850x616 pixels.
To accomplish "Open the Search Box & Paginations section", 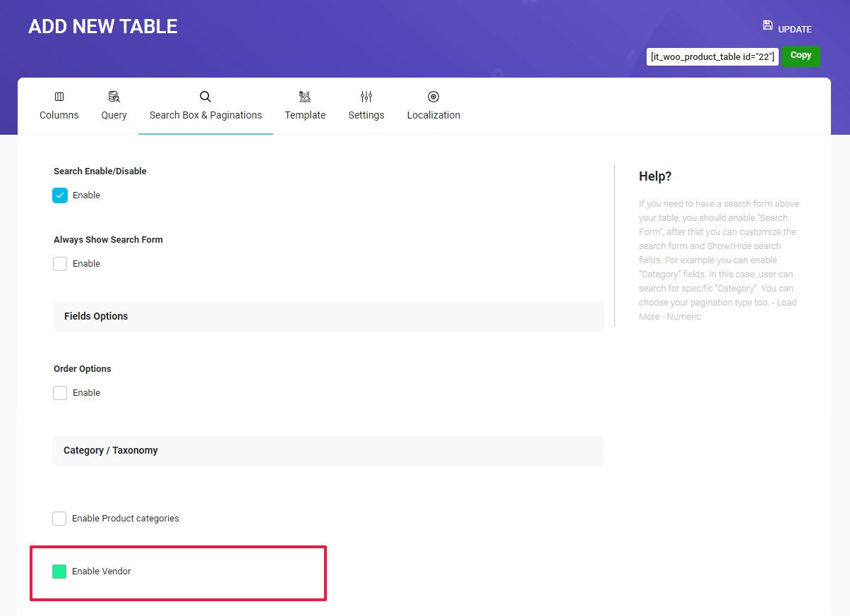I will [205, 106].
